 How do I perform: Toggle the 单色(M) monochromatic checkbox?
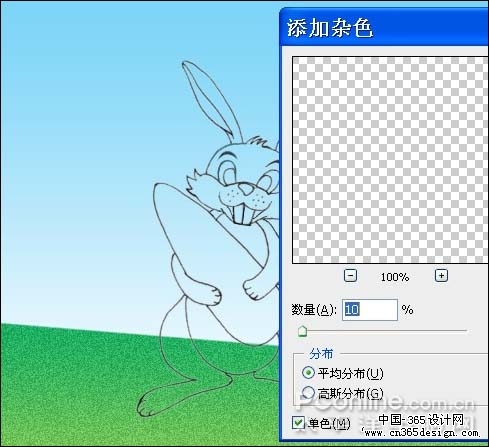coord(298,423)
